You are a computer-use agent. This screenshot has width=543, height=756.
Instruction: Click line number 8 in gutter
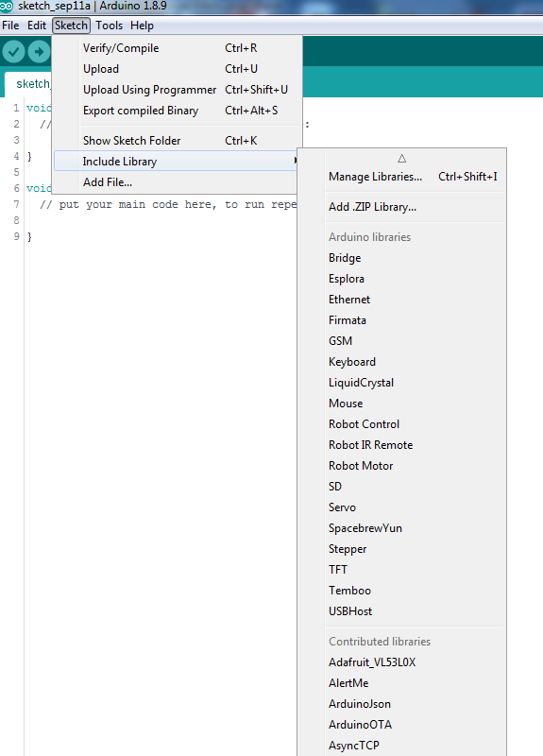[x=16, y=220]
